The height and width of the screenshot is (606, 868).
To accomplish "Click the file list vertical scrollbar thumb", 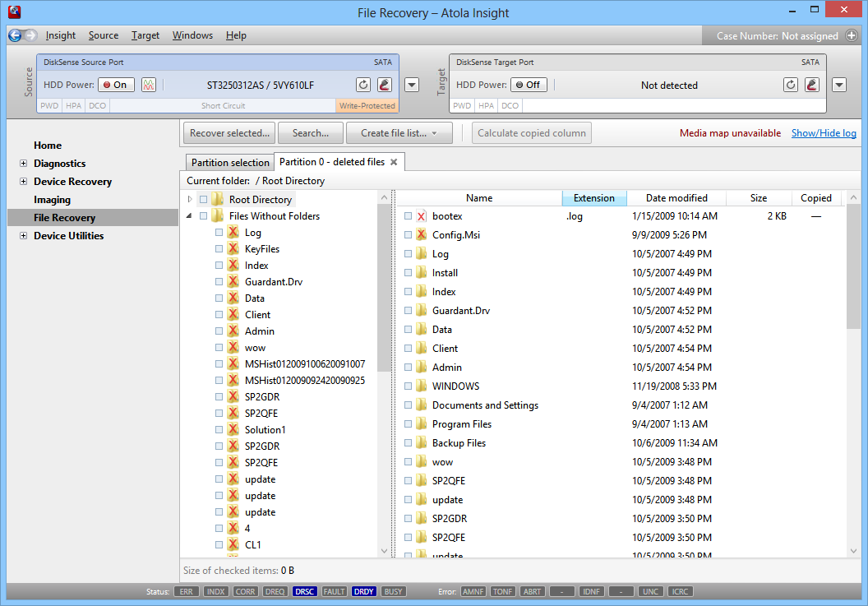I will [x=853, y=267].
